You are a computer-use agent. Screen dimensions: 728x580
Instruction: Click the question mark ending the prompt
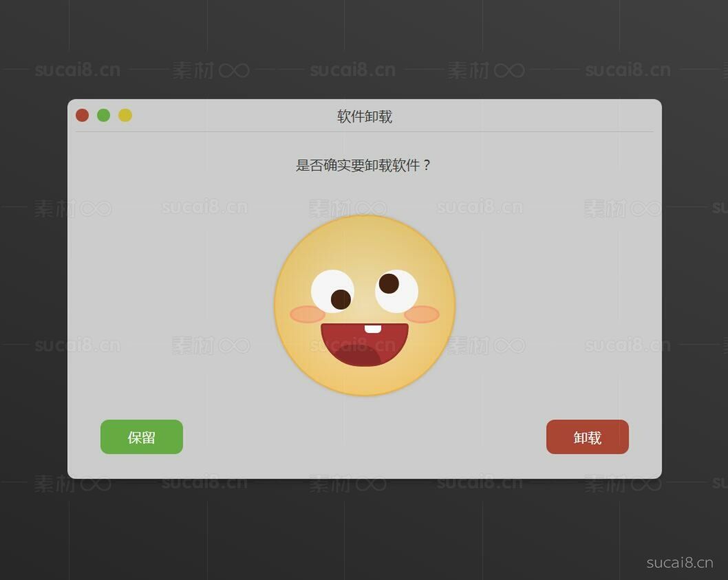click(427, 165)
